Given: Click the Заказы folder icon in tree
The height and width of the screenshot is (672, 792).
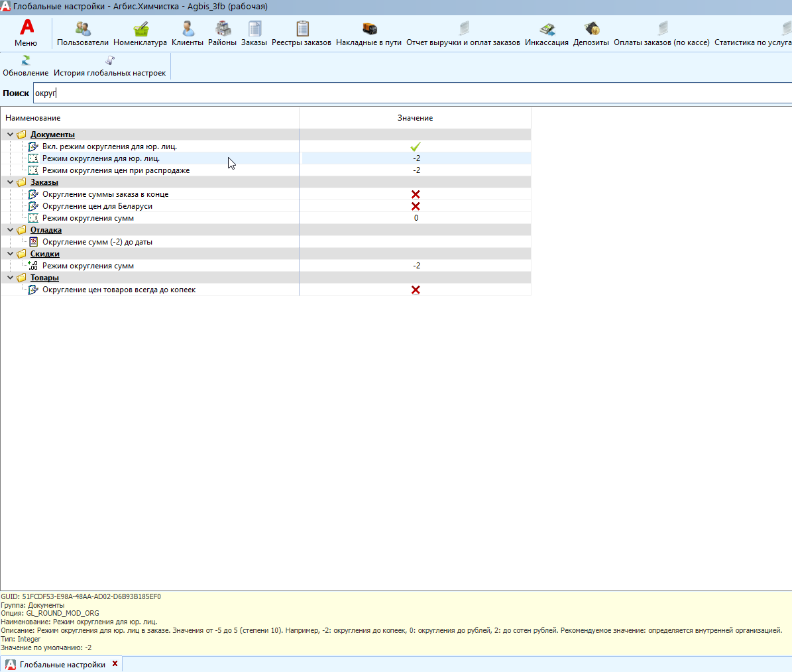Looking at the screenshot, I should 22,182.
